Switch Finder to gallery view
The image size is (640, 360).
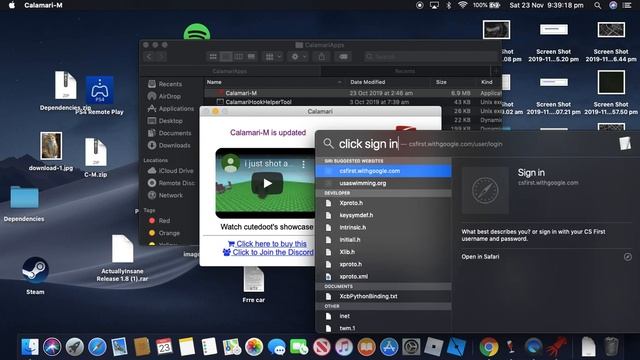tap(251, 57)
